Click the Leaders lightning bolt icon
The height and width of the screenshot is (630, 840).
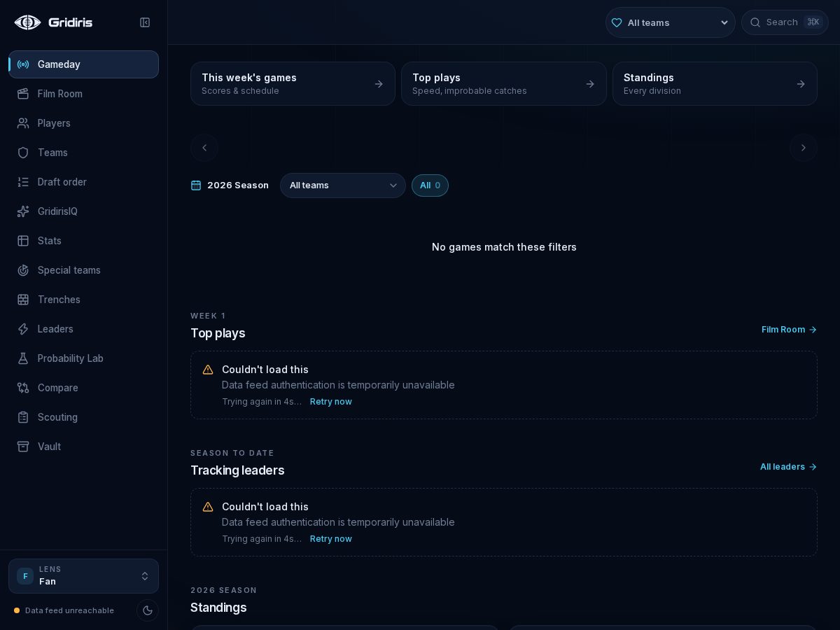tap(23, 329)
